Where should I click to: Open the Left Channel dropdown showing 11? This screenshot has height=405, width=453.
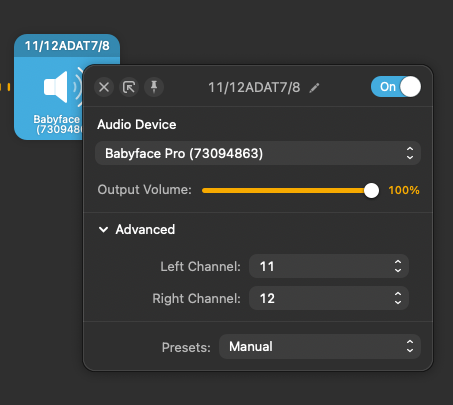click(329, 266)
